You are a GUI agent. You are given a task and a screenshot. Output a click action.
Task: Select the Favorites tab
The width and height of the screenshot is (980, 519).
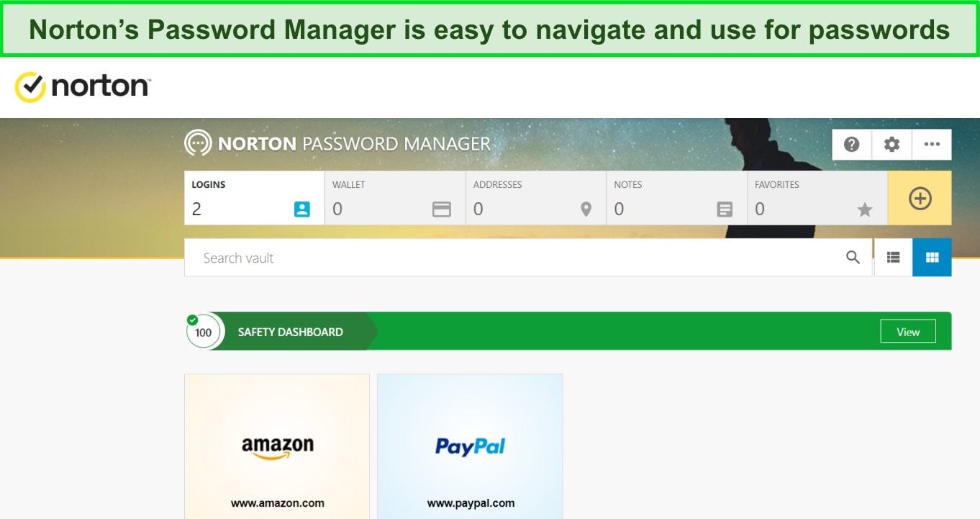[817, 198]
